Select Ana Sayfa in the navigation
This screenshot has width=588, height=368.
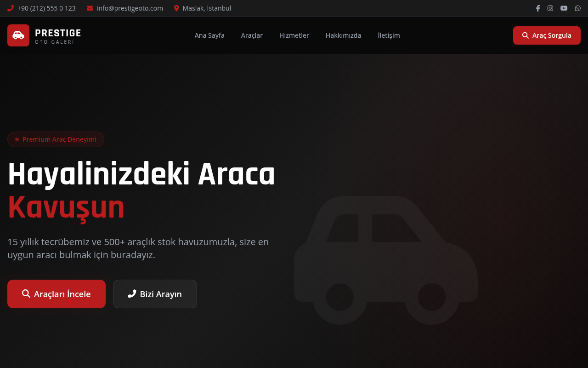[x=209, y=35]
